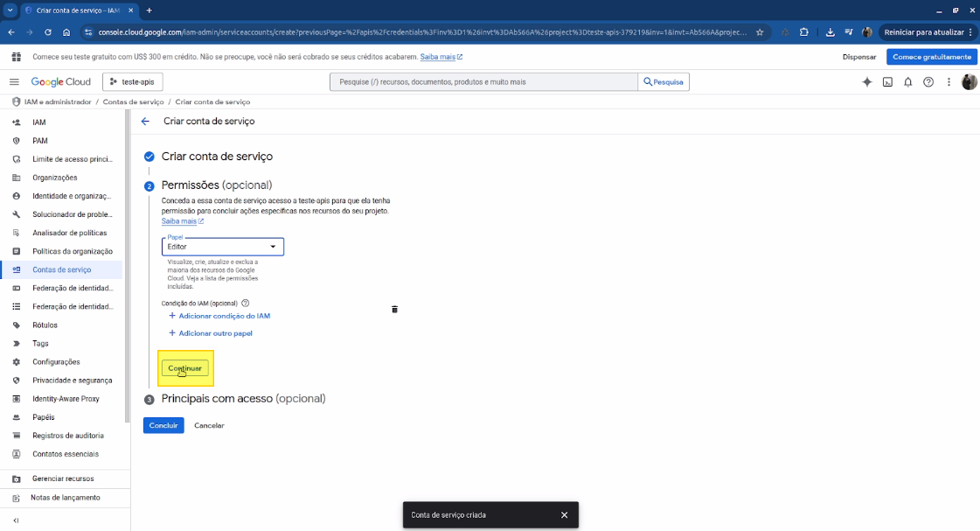Open the help question mark icon
The image size is (980, 531).
point(928,82)
